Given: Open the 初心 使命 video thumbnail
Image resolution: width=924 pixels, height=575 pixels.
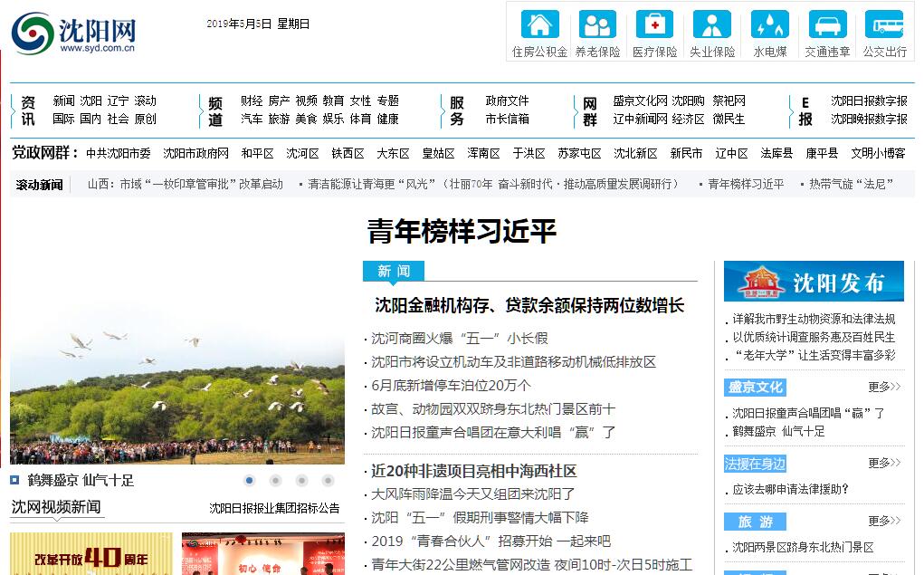Looking at the screenshot, I should click(263, 554).
